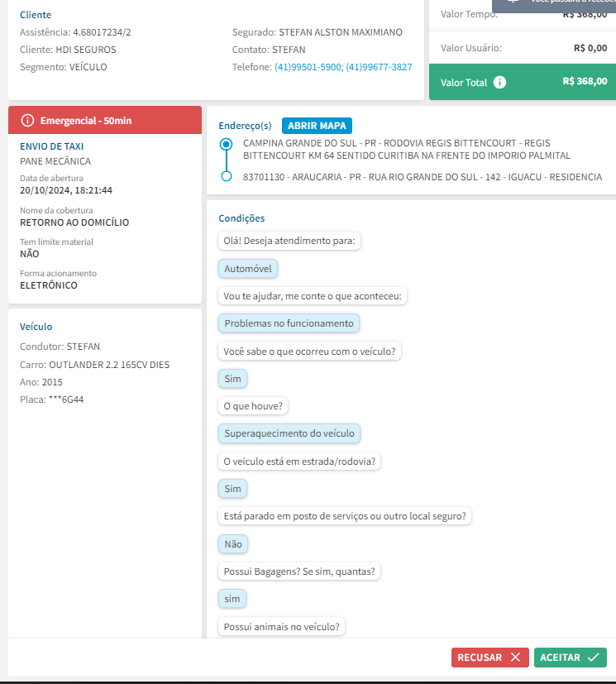
Task: Click the Possui animais no veículo question
Action: [x=282, y=626]
